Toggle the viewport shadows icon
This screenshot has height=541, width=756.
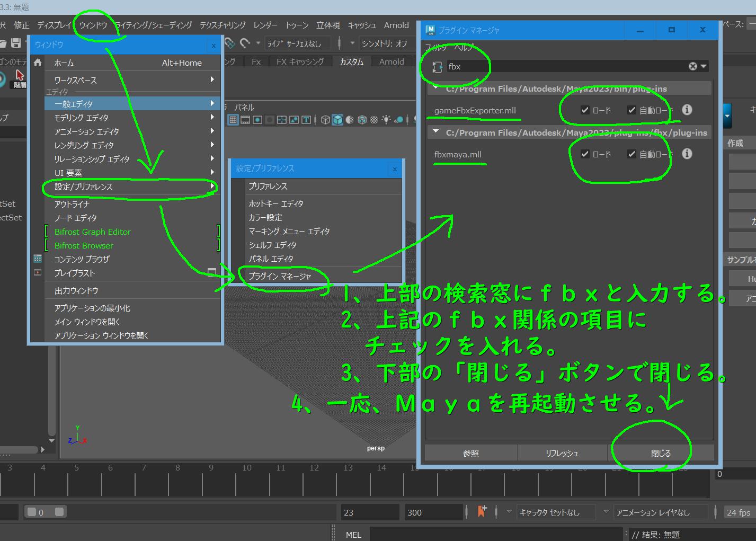[x=398, y=120]
